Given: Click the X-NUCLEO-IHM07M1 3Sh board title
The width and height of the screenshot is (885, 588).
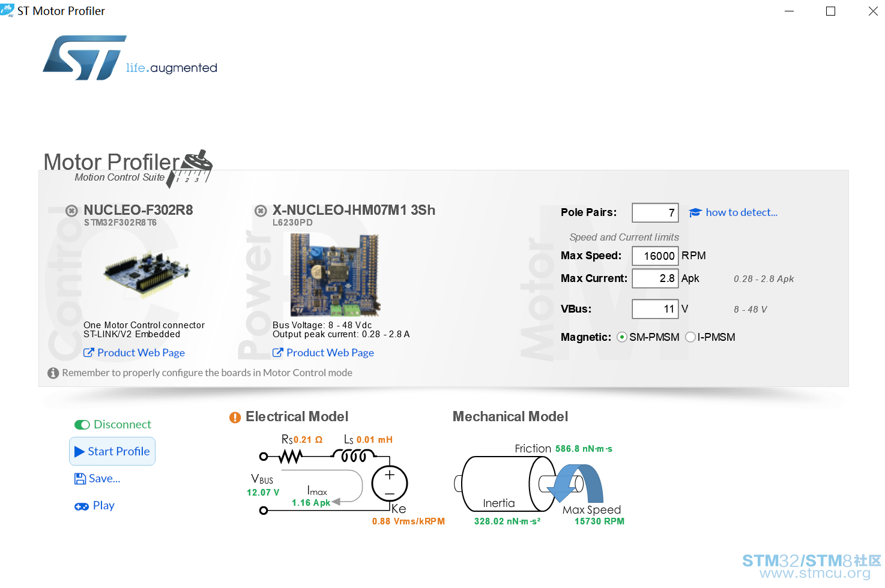Looking at the screenshot, I should click(x=354, y=210).
